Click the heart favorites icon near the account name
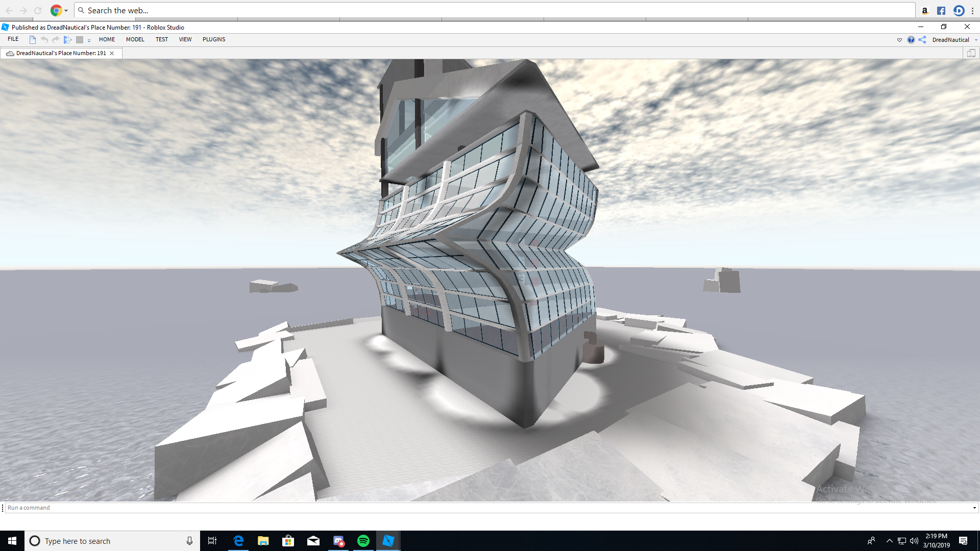980x551 pixels. coord(899,40)
